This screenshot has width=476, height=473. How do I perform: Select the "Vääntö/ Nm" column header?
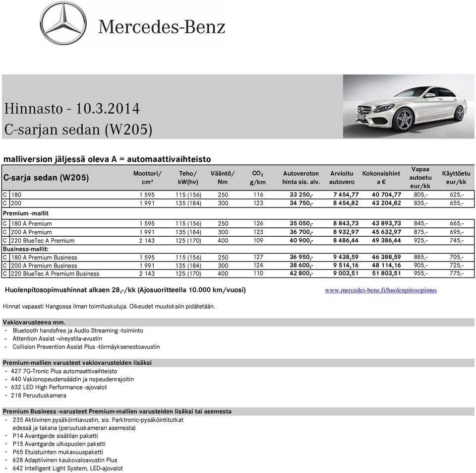tap(223, 178)
